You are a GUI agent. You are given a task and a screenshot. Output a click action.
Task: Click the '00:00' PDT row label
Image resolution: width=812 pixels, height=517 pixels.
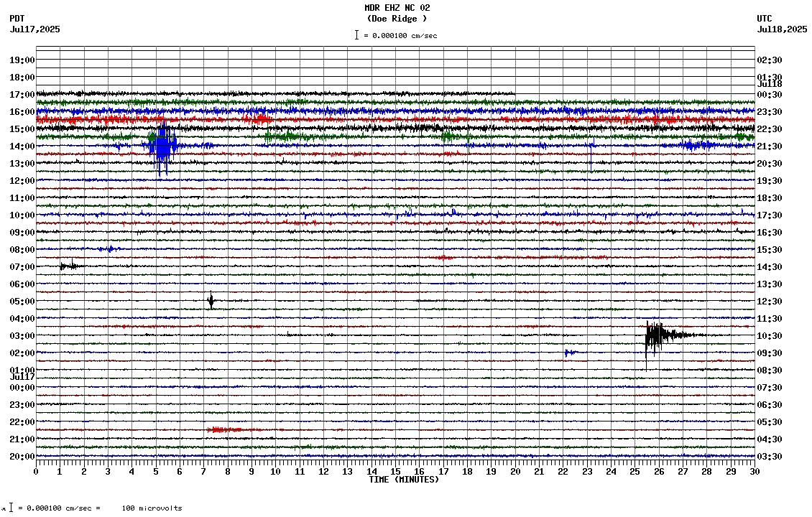[22, 388]
